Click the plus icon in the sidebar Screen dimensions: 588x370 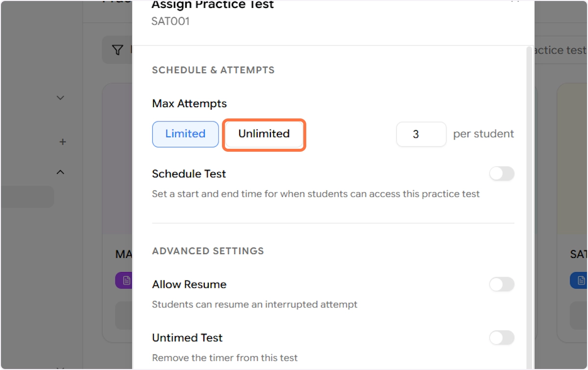(62, 142)
